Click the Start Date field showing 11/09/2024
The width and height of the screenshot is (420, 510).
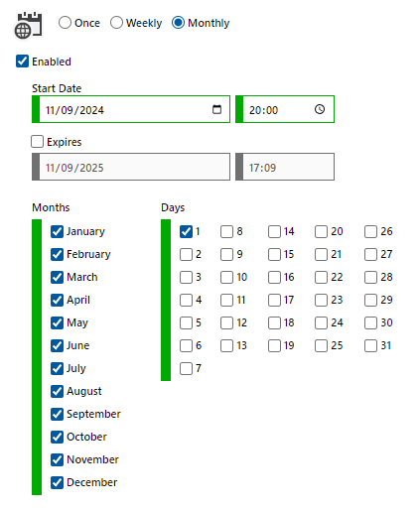pyautogui.click(x=131, y=109)
